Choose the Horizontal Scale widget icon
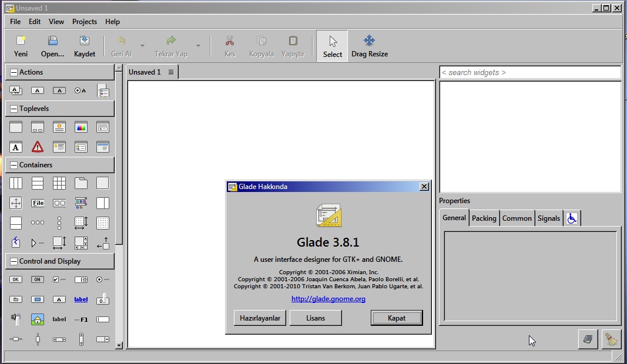Screen dimensions: 627x364 (16, 339)
